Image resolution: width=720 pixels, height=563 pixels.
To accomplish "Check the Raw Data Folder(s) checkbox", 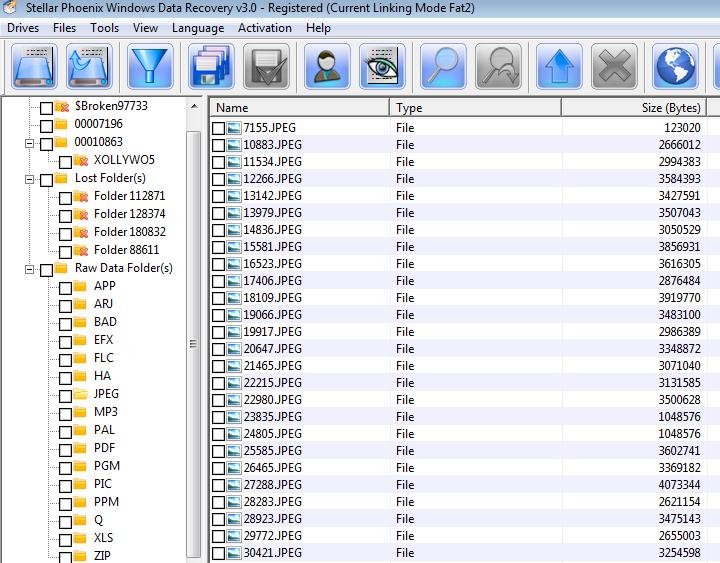I will coord(46,270).
